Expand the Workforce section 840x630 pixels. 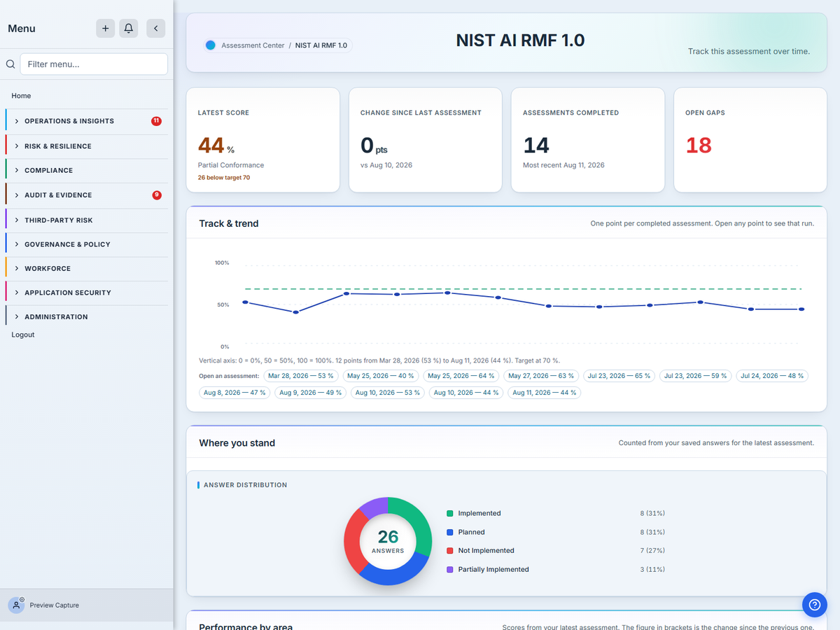tap(86, 268)
